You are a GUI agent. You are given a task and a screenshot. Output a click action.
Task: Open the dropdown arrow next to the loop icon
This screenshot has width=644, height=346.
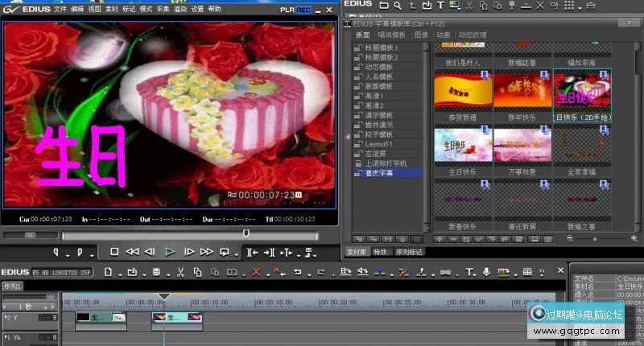pyautogui.click(x=236, y=255)
